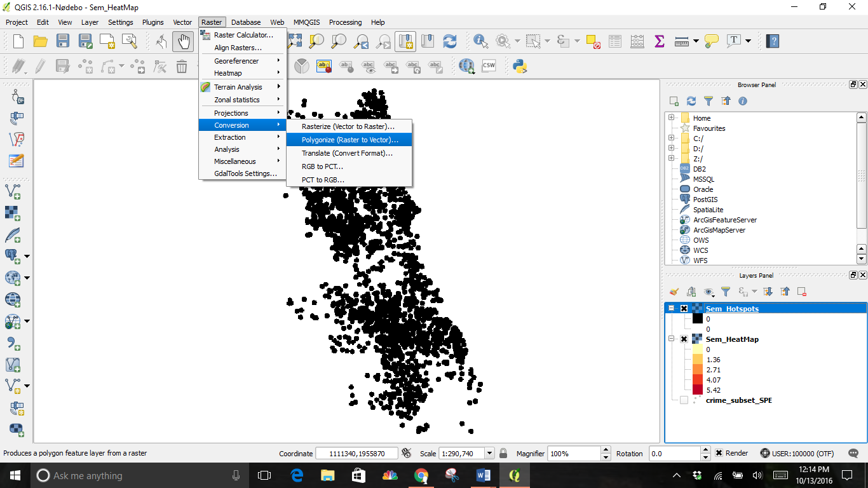The height and width of the screenshot is (488, 868).
Task: Select the Pan Map hand tool
Action: [x=183, y=41]
